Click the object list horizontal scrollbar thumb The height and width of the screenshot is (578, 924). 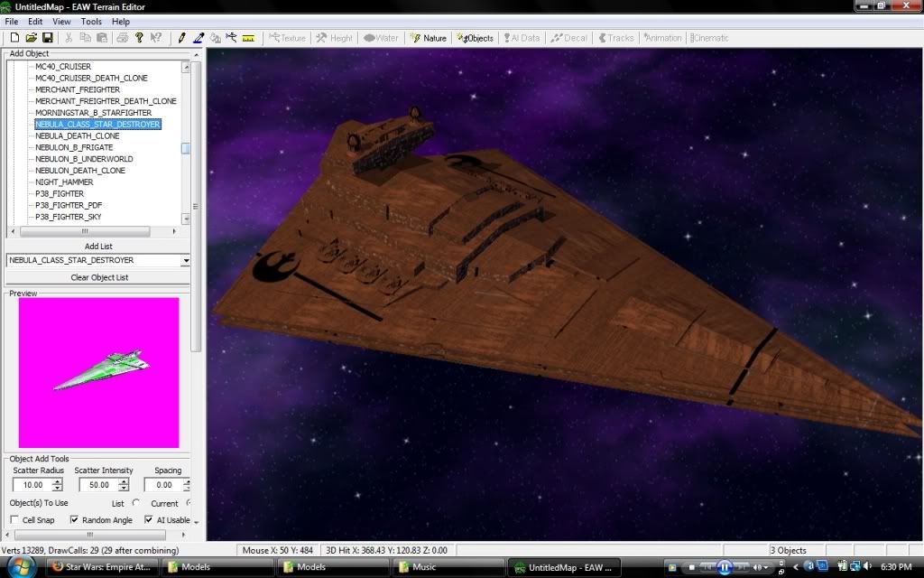point(85,231)
